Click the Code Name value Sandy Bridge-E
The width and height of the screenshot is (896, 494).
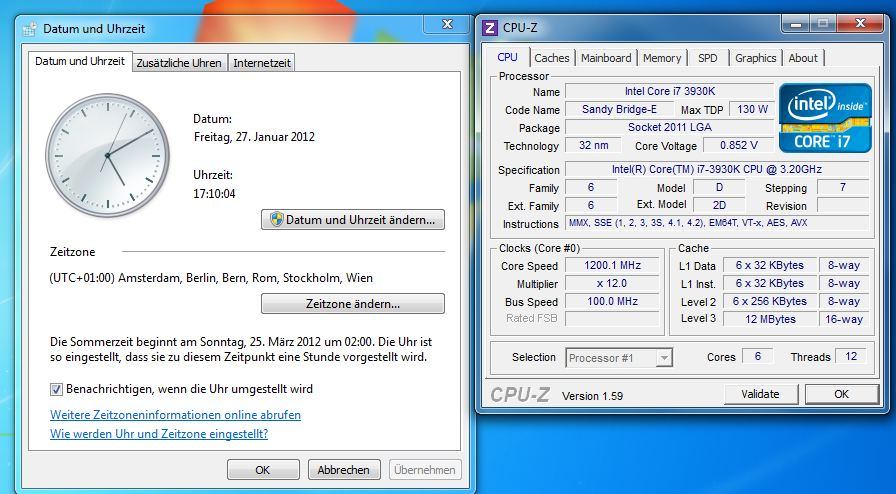click(x=619, y=109)
